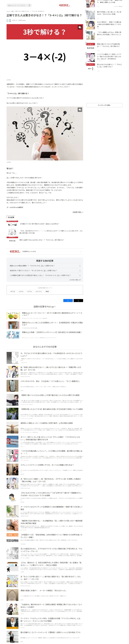
Task: Open the 0.2×0.5 quiz sidebar article
Action: click(109, 45)
